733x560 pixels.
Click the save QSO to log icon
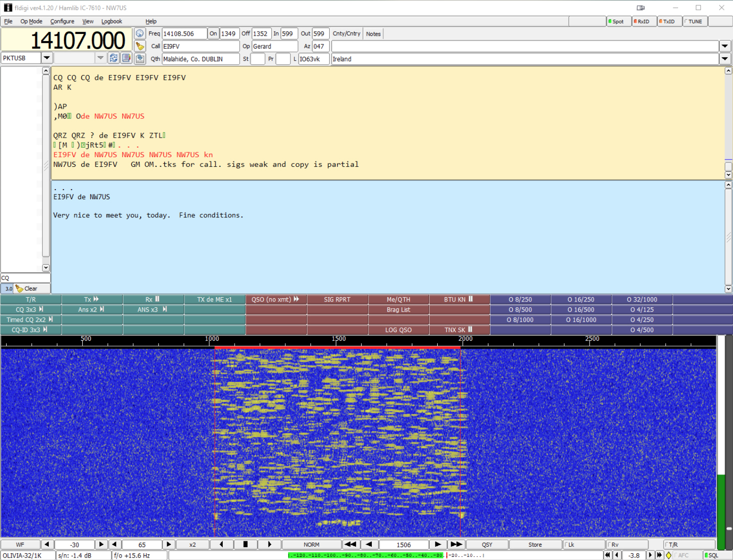[140, 58]
